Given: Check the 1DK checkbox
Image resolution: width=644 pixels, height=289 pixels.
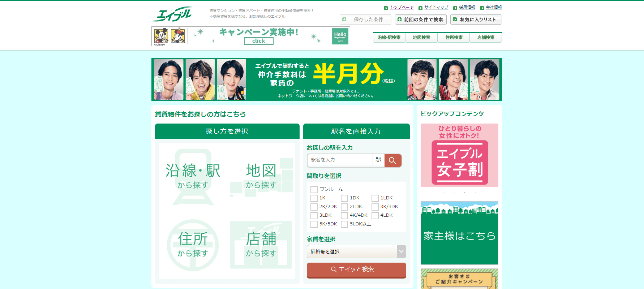Looking at the screenshot, I should point(344,198).
